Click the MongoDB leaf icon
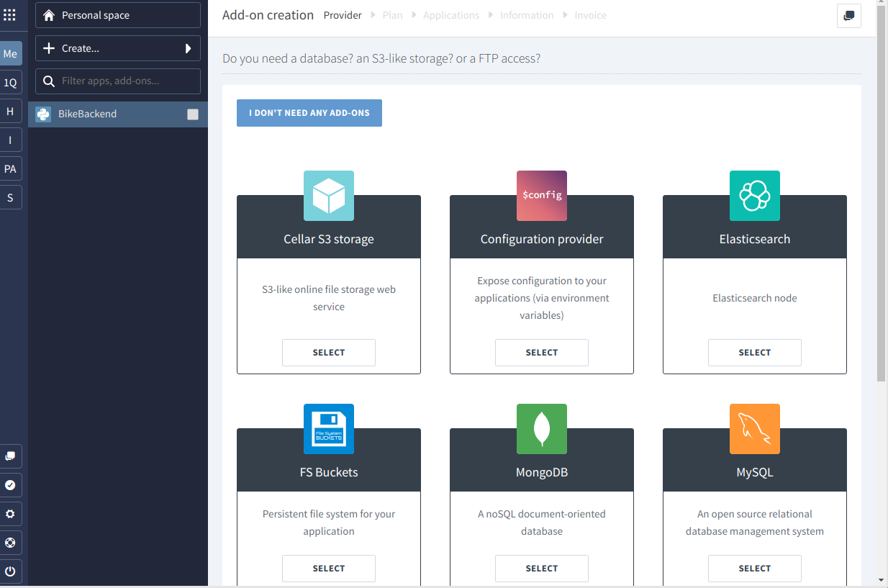 pyautogui.click(x=542, y=429)
